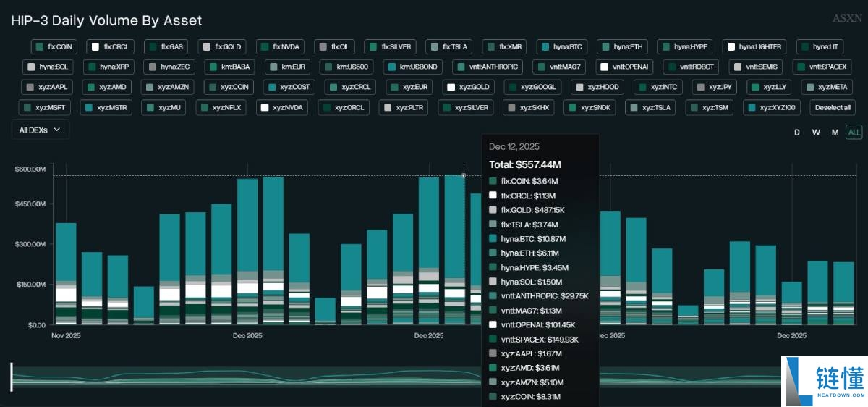Toggle the flx:XMR legend series
The height and width of the screenshot is (407, 868).
[504, 47]
